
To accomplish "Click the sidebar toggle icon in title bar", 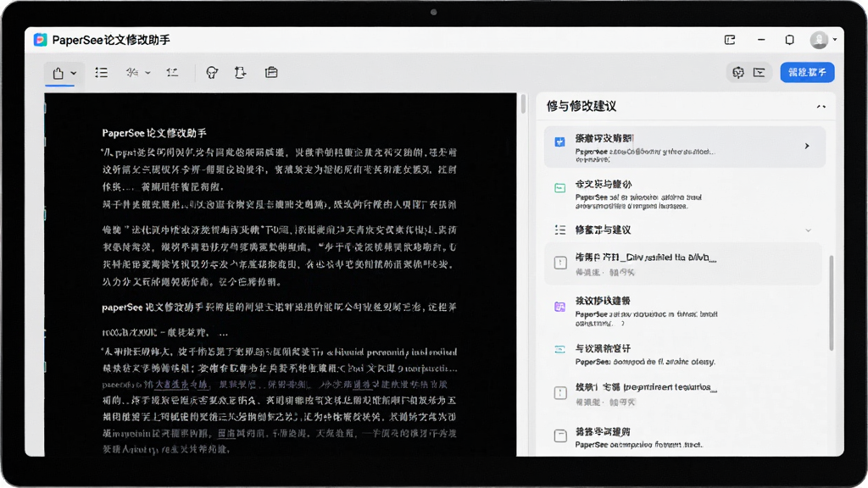I will (x=730, y=40).
